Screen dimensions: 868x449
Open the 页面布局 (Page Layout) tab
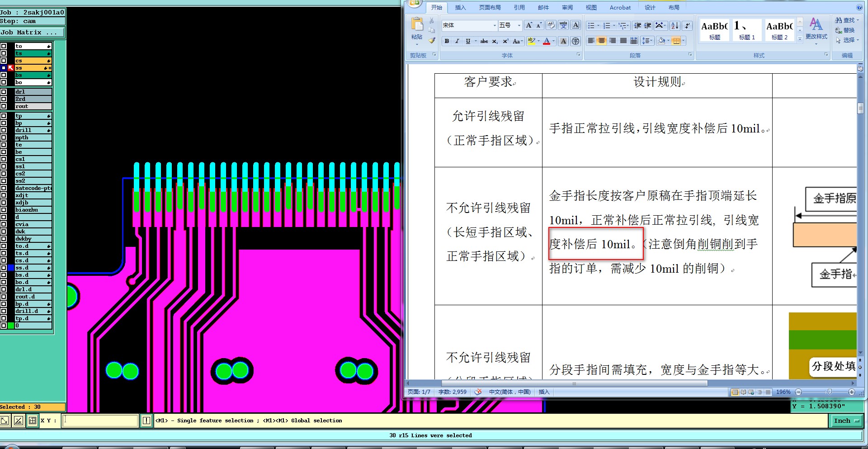coord(490,8)
